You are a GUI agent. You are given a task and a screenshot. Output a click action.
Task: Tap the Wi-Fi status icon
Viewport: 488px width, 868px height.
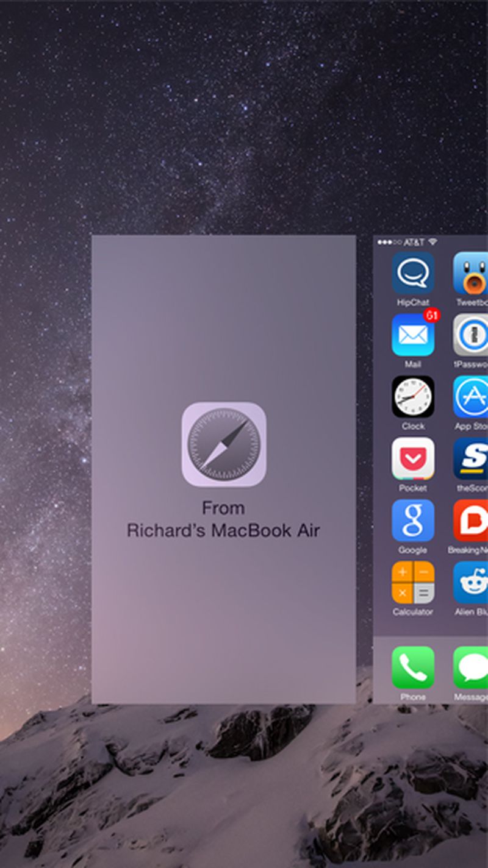[x=432, y=242]
